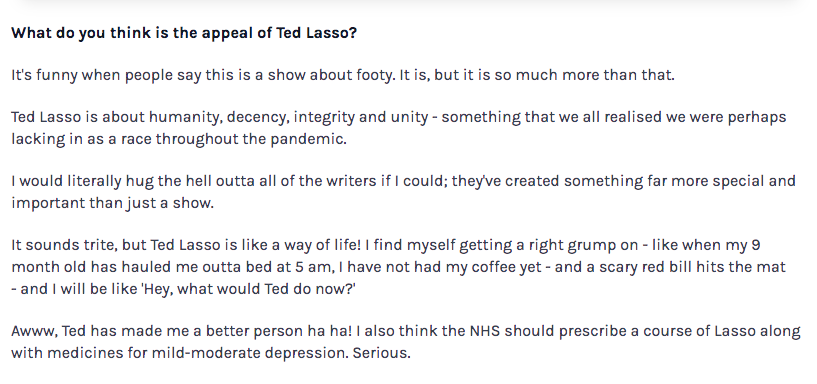The width and height of the screenshot is (817, 384).
Task: Click the phrase 'important than just a show'
Action: pos(112,203)
